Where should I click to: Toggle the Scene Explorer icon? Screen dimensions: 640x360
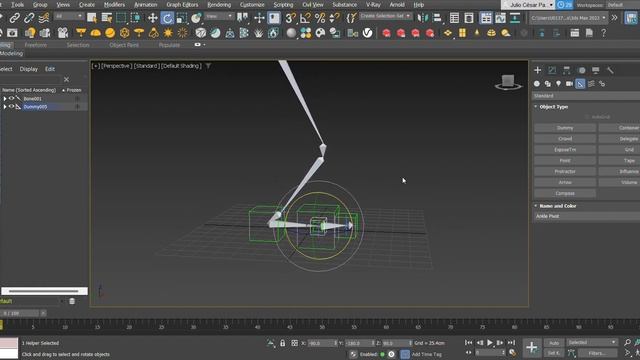[454, 18]
